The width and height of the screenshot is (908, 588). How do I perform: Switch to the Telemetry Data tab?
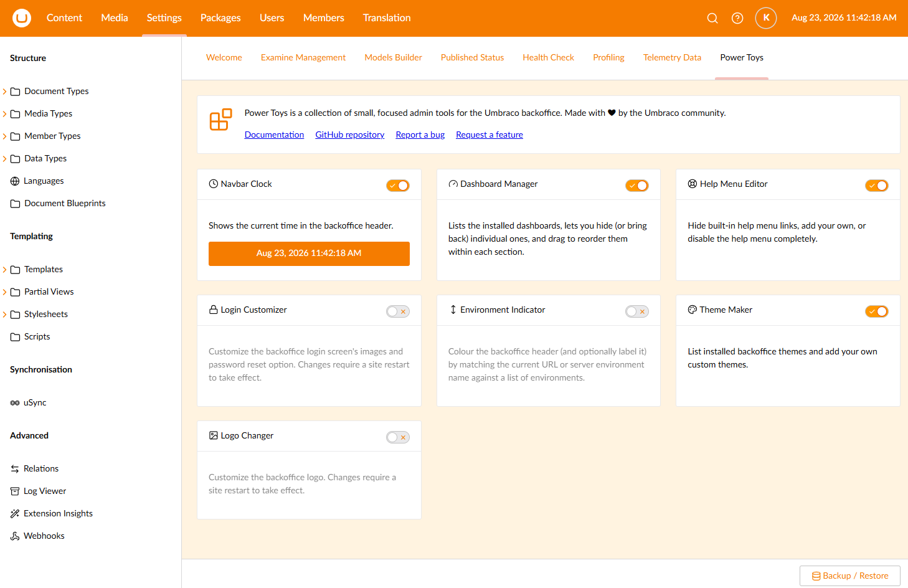tap(672, 58)
